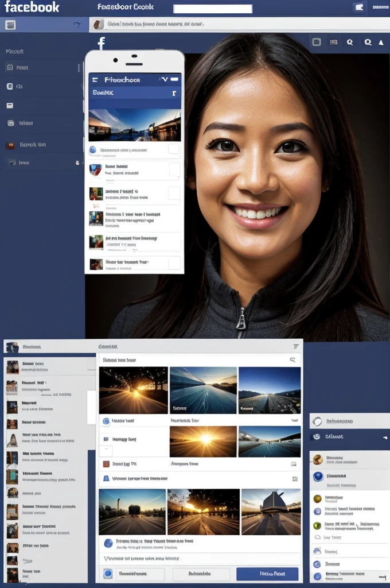Click the small icon on the phone's second header row

tap(174, 93)
